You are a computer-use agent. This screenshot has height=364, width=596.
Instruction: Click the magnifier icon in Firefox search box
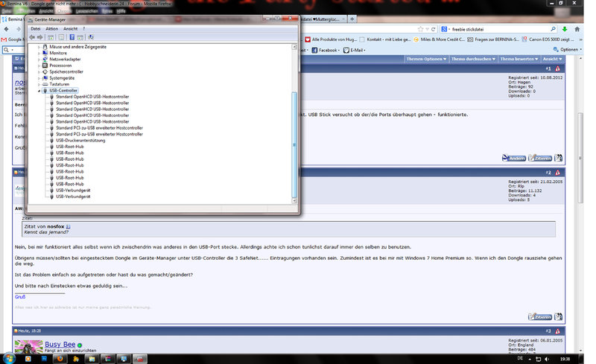(553, 29)
